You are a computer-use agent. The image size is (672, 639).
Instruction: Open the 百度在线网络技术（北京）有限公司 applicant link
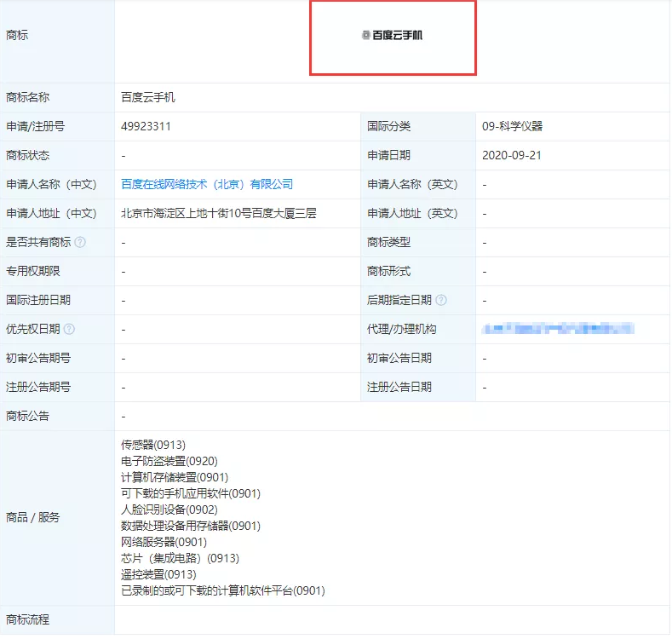click(x=207, y=184)
